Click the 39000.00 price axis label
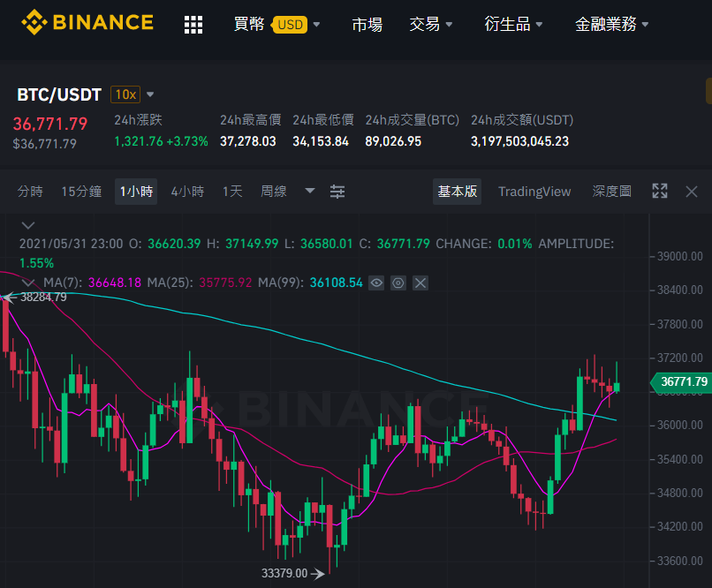The height and width of the screenshot is (588, 712). [x=680, y=256]
